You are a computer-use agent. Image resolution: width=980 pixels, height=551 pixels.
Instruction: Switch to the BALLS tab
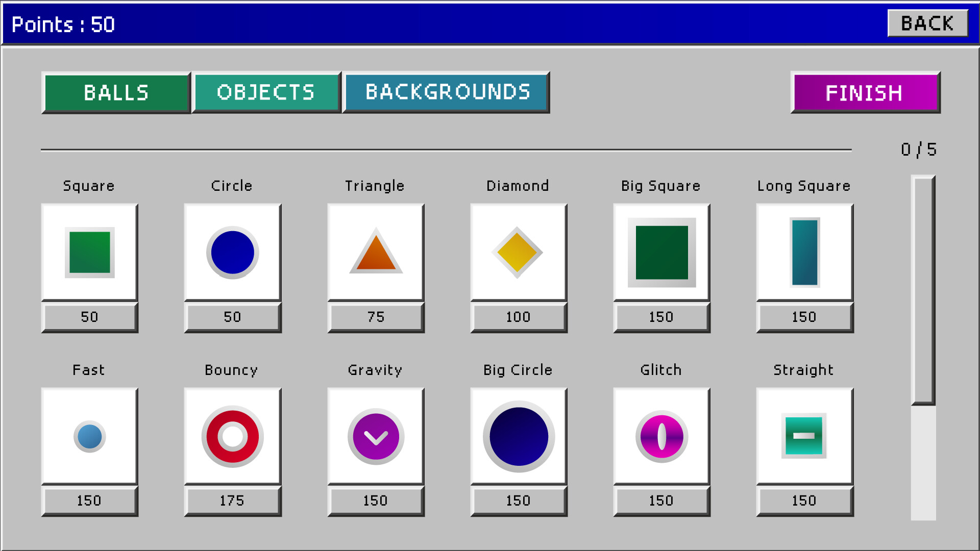[116, 92]
